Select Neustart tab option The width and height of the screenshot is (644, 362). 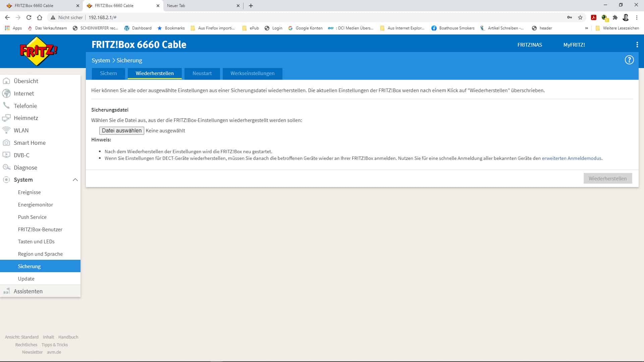point(202,73)
